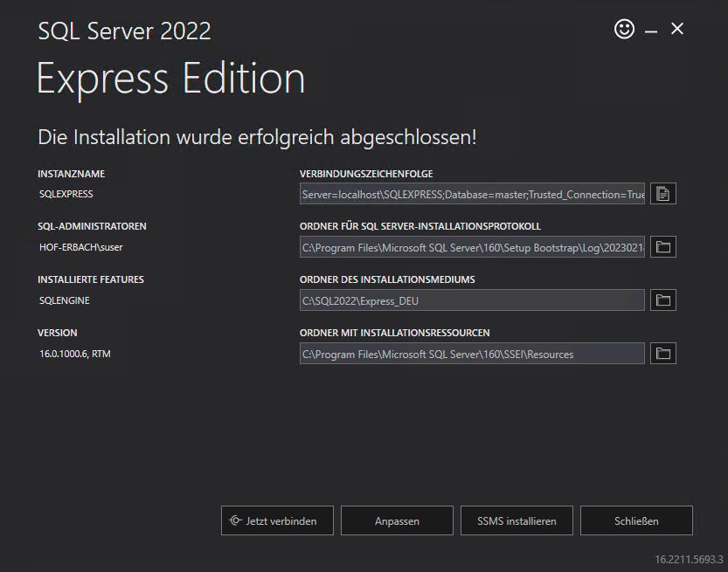This screenshot has height=572, width=728.
Task: Copy the connection string via the document icon
Action: (662, 193)
